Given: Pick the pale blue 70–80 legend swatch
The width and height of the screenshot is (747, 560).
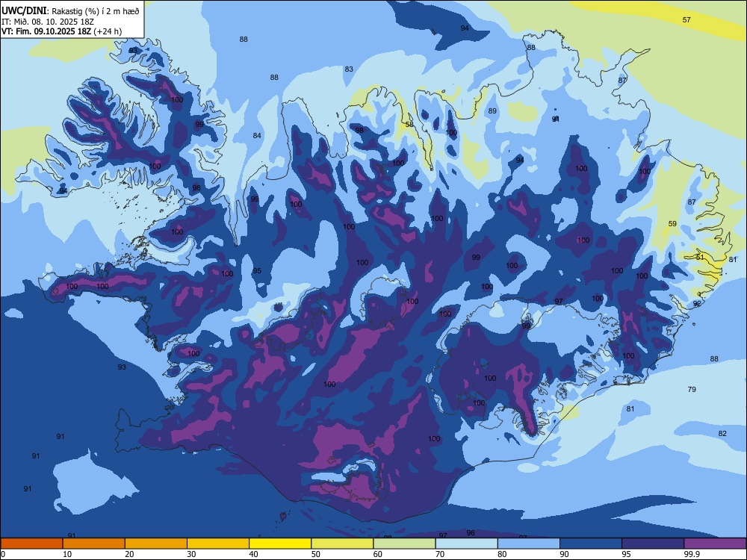Looking at the screenshot, I should [x=466, y=544].
